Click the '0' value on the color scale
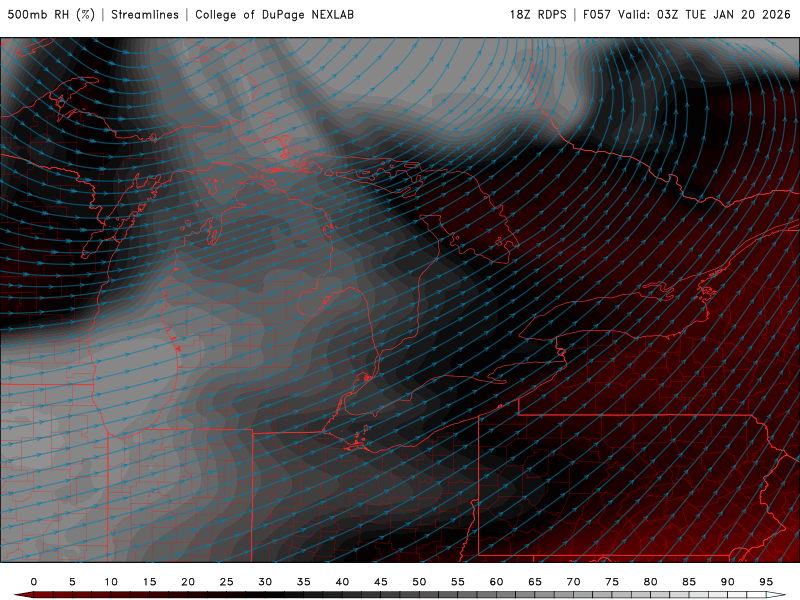The width and height of the screenshot is (800, 600). [34, 582]
